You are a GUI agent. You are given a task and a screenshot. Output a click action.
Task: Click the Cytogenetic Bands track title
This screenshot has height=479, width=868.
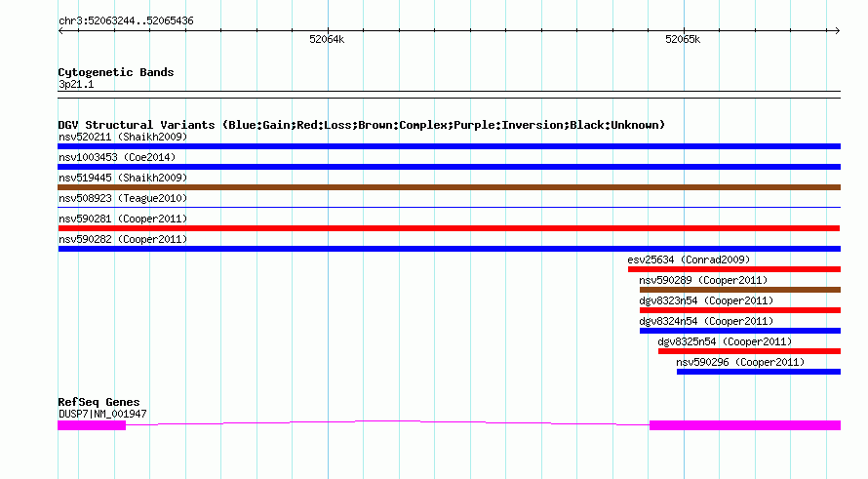click(x=116, y=72)
